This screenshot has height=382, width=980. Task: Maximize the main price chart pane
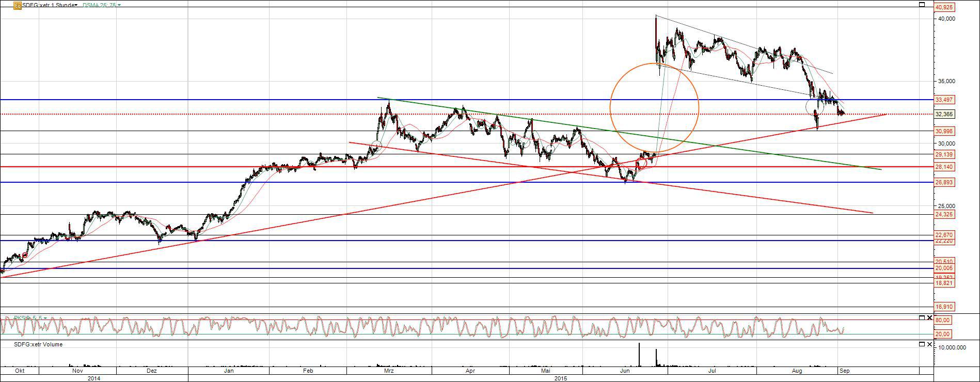pyautogui.click(x=923, y=5)
